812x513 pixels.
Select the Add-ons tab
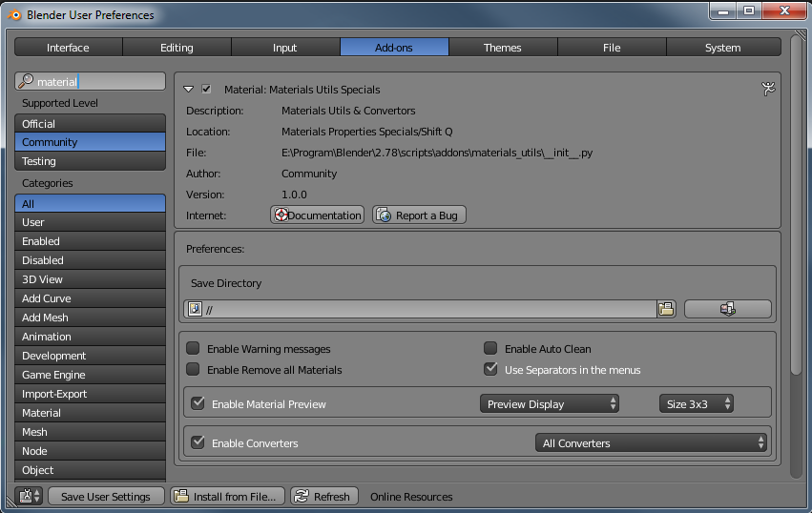pos(394,47)
